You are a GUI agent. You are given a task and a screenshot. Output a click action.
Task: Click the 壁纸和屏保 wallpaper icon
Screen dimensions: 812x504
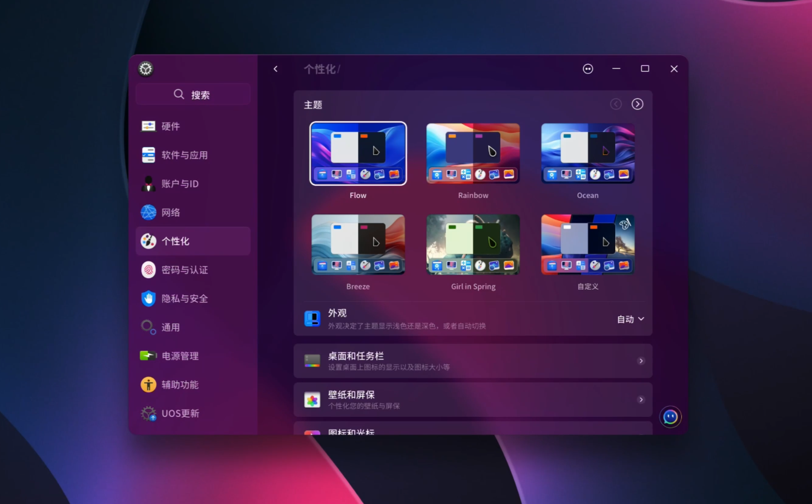coord(312,399)
